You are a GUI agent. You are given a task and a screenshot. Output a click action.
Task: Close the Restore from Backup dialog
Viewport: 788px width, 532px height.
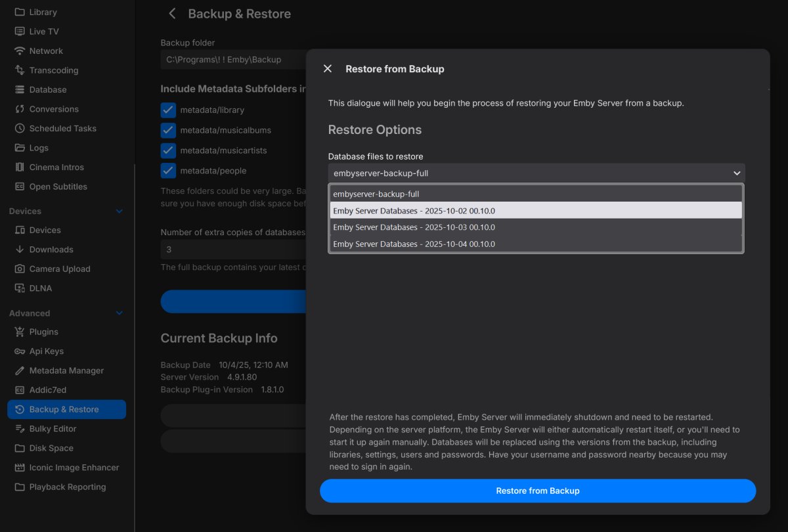[x=328, y=69]
